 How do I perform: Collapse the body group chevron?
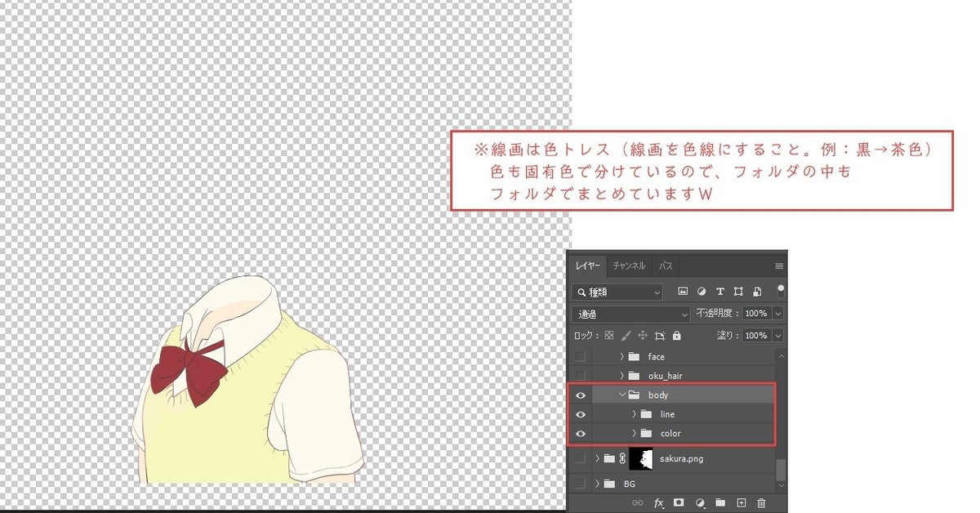[621, 395]
